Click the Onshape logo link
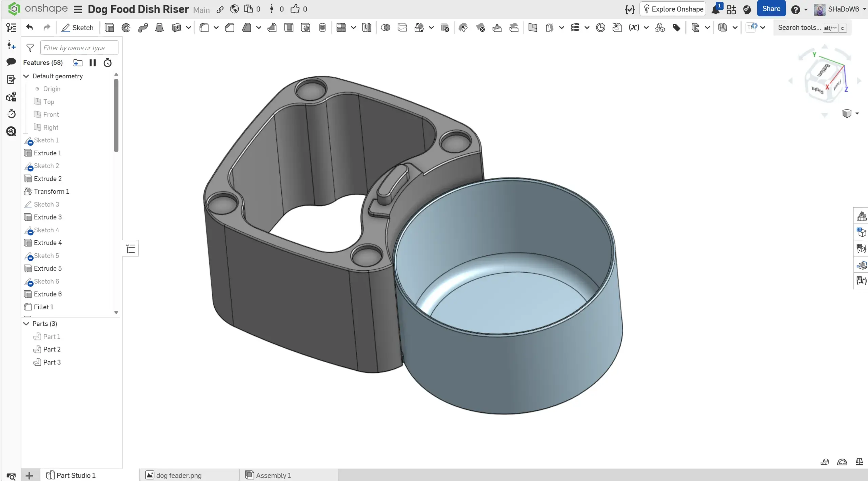Screen dimensions: 868x481 click(x=38, y=8)
